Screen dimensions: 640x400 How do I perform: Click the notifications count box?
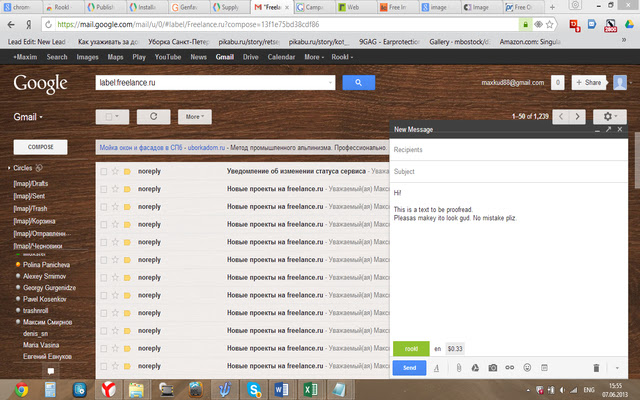[x=558, y=82]
